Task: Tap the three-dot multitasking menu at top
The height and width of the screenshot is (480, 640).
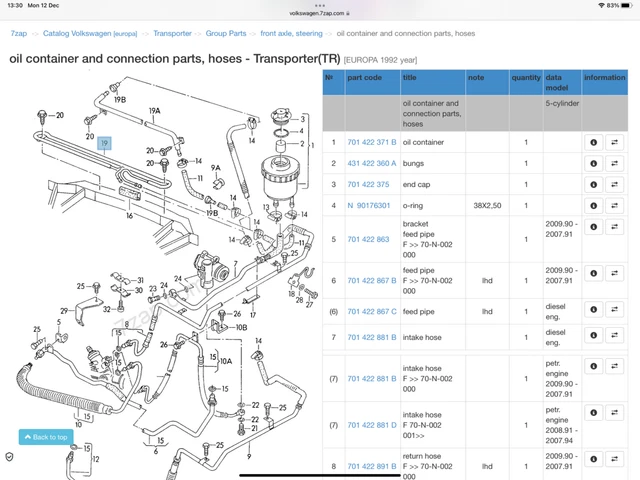Action: pyautogui.click(x=320, y=5)
